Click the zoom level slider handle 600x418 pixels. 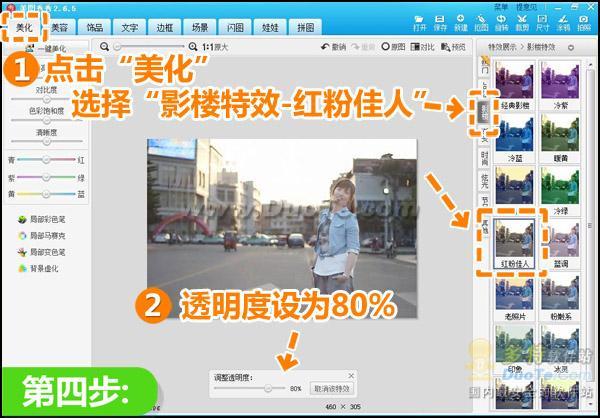117,47
